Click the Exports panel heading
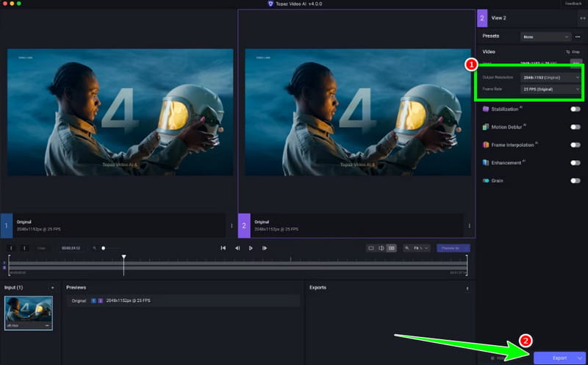 pyautogui.click(x=318, y=287)
